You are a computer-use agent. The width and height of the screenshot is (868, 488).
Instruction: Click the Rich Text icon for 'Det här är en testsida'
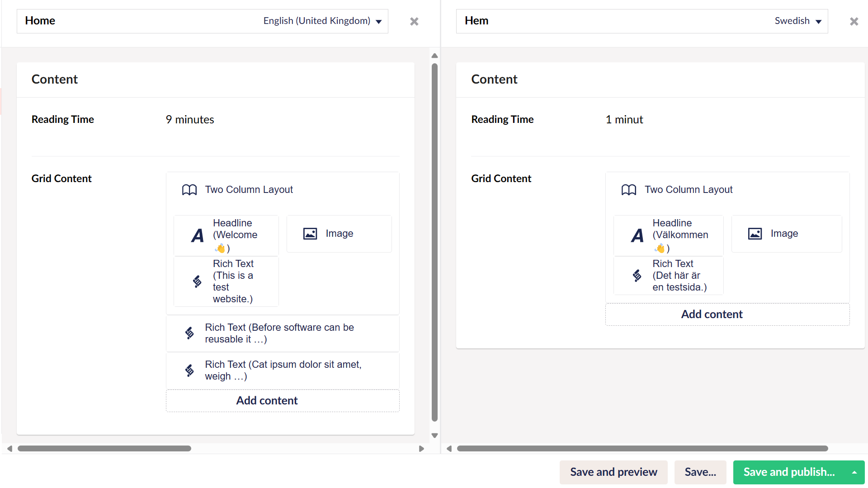(x=637, y=276)
